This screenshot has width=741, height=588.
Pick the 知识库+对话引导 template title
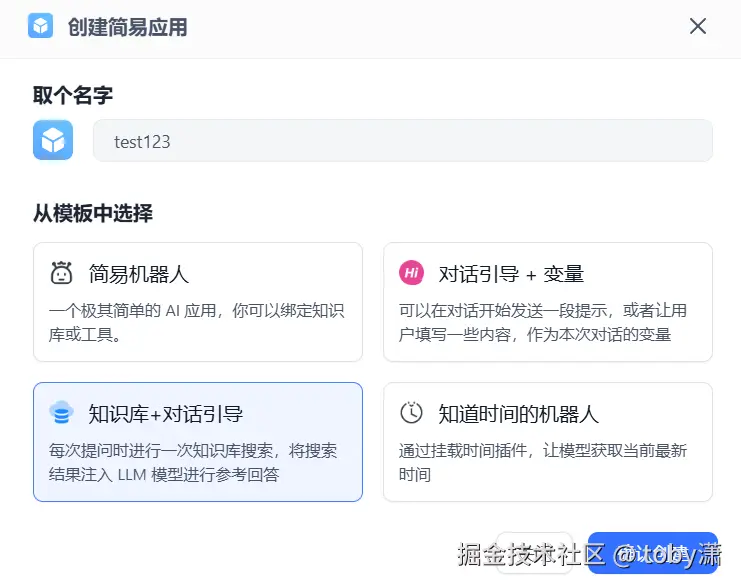pos(166,414)
